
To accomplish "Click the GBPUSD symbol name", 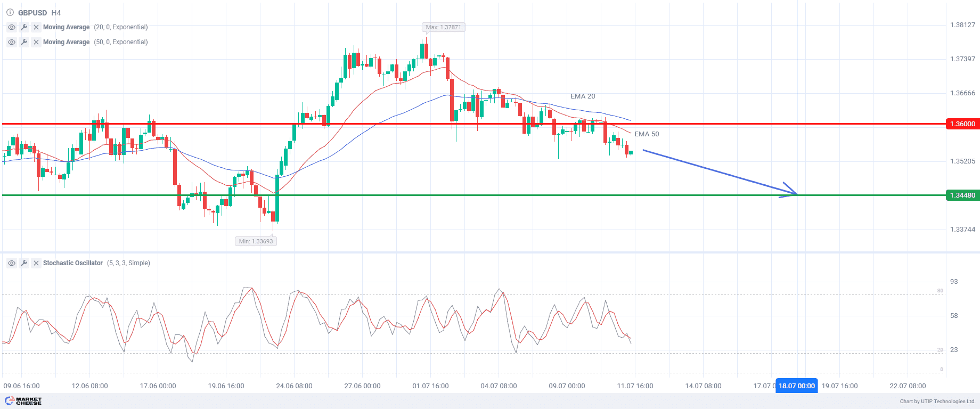I will pos(32,12).
